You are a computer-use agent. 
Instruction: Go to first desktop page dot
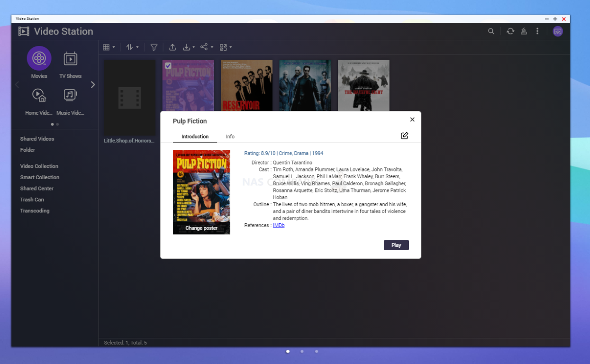click(x=288, y=352)
